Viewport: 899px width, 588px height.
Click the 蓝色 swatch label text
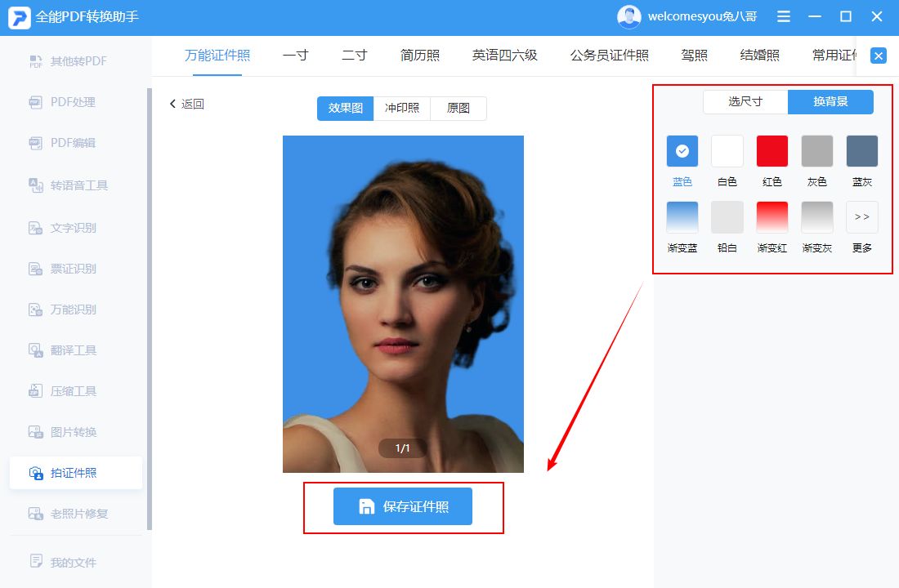click(682, 181)
